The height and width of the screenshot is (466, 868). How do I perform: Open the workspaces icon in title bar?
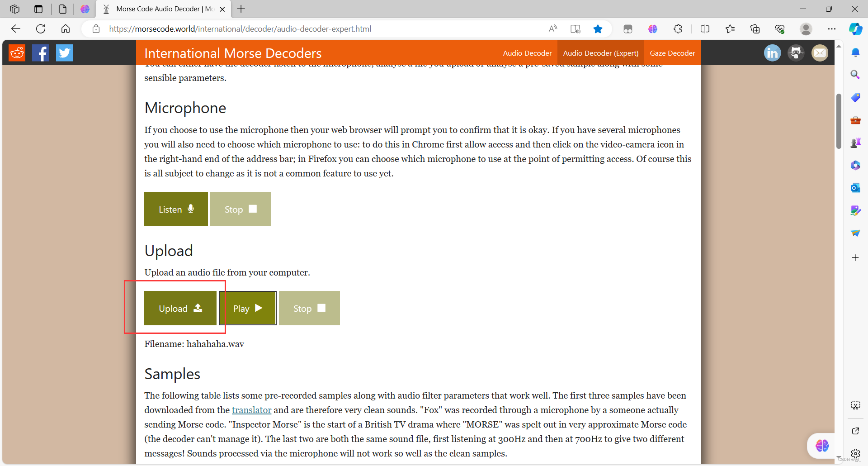click(14, 9)
